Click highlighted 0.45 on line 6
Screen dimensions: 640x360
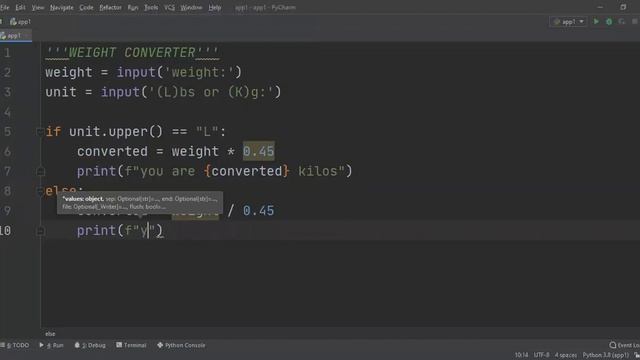pos(259,151)
